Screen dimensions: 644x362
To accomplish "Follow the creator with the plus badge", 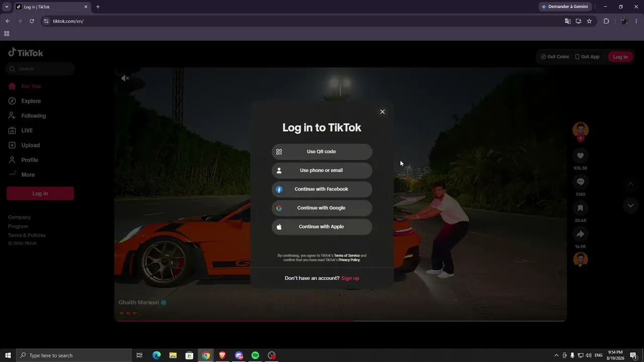I will pyautogui.click(x=581, y=138).
